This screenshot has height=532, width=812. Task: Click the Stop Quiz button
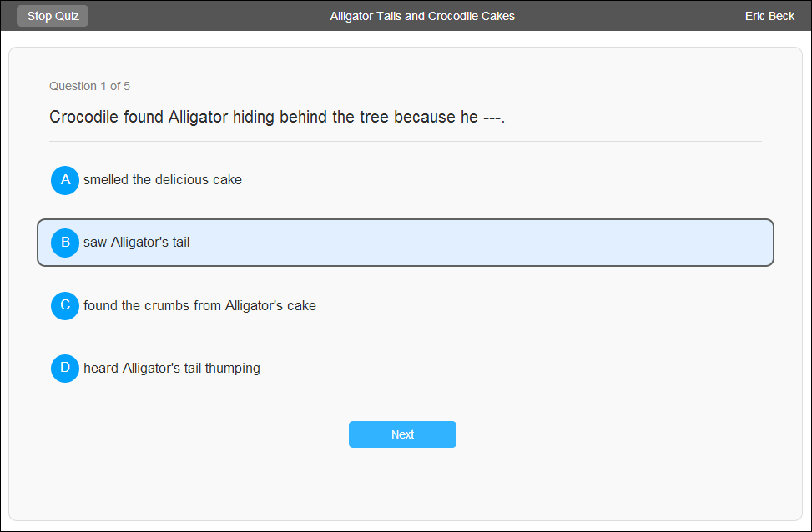tap(53, 16)
